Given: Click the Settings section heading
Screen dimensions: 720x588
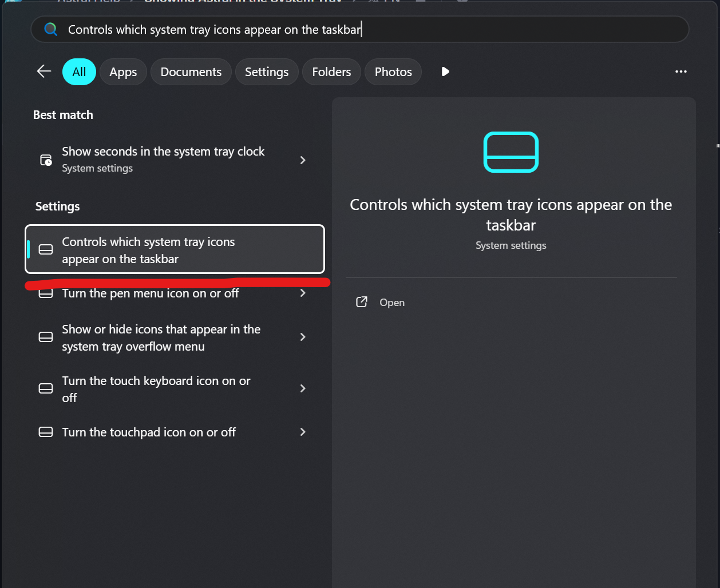Looking at the screenshot, I should click(58, 206).
